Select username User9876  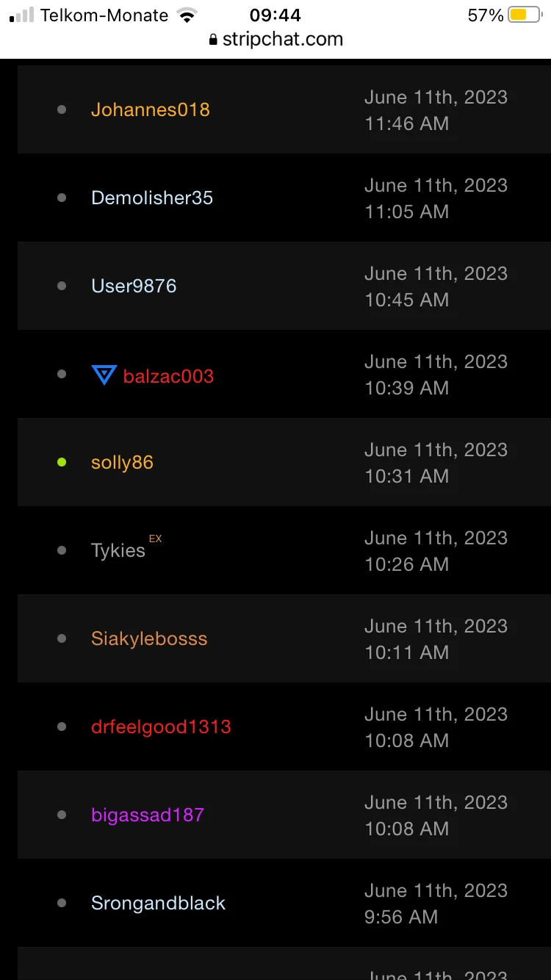[134, 286]
